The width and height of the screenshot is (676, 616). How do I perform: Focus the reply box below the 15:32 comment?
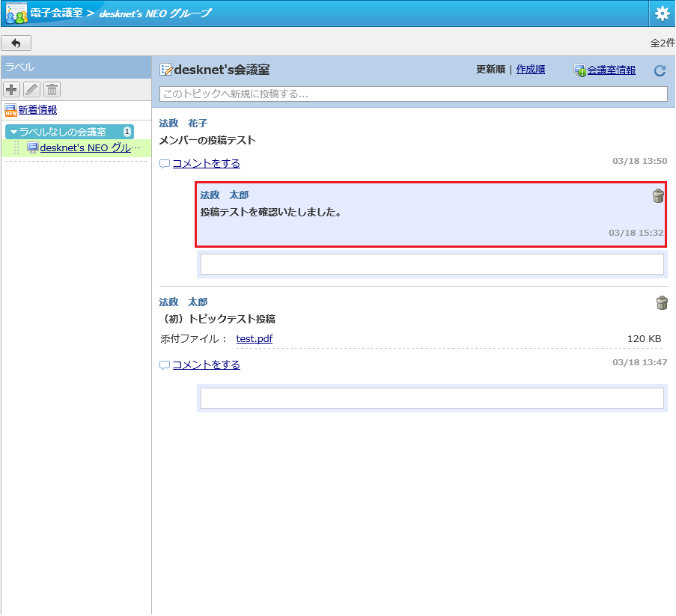(x=432, y=263)
